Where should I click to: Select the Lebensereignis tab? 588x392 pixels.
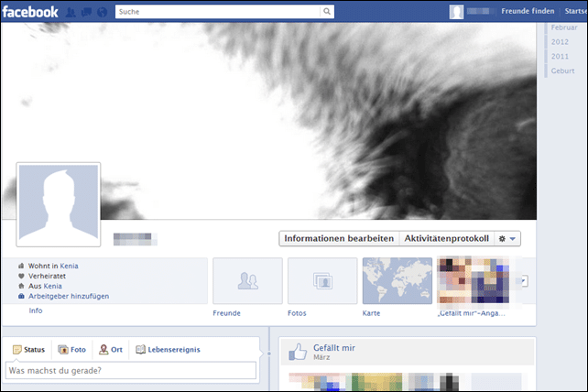coord(168,350)
